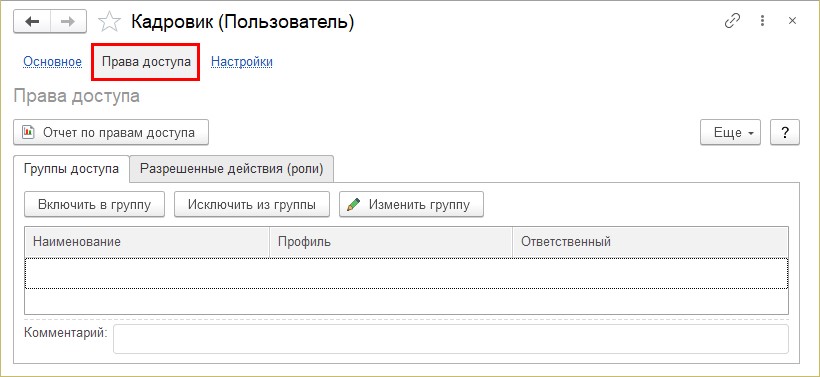Add to favorites with the star icon
Image resolution: width=820 pixels, height=377 pixels.
(x=109, y=21)
